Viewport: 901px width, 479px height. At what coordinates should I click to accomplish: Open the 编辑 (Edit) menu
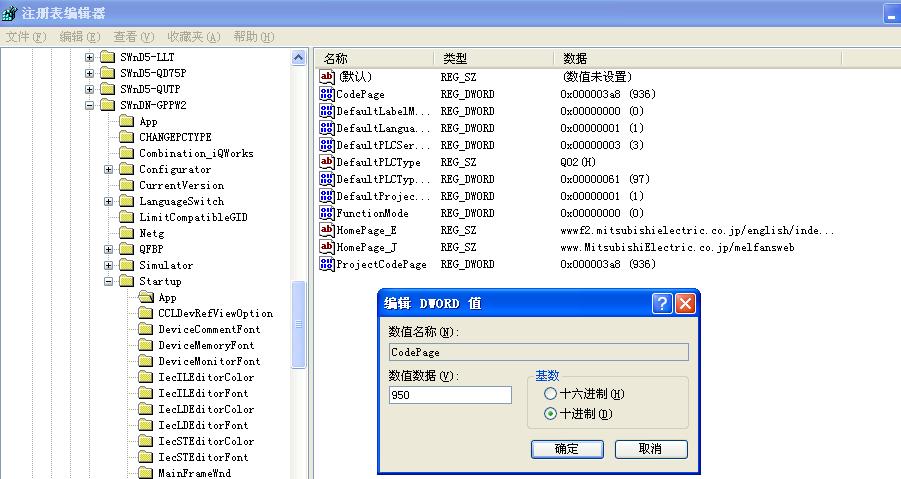(x=78, y=37)
